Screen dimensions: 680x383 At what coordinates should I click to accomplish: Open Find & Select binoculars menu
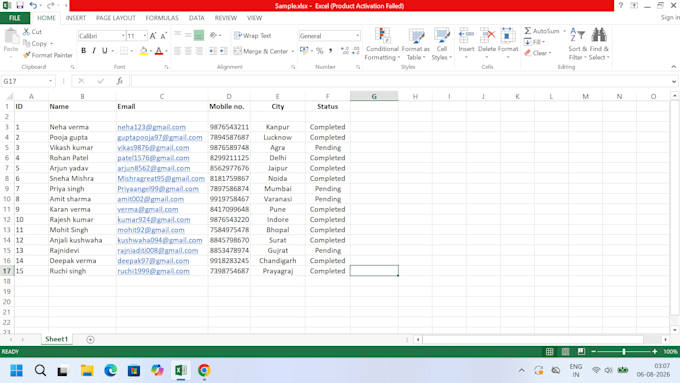click(x=599, y=44)
